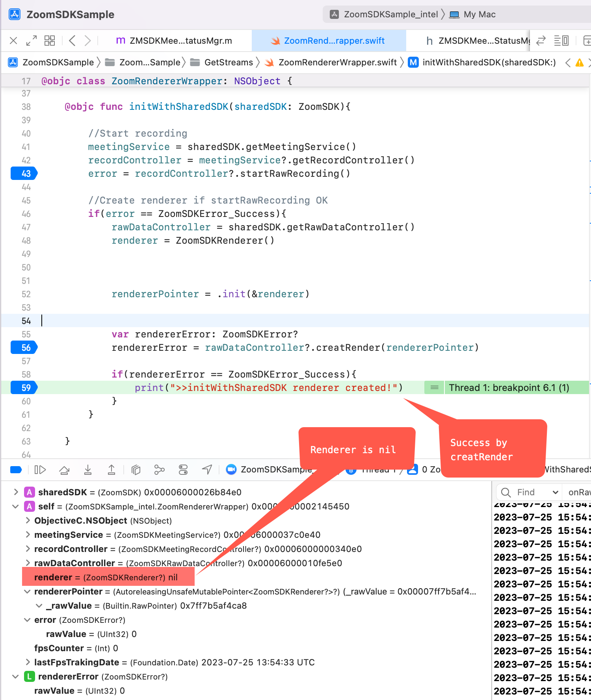Click the ZoomSDKSample process icon in the debug bar
This screenshot has height=700, width=591.
231,469
